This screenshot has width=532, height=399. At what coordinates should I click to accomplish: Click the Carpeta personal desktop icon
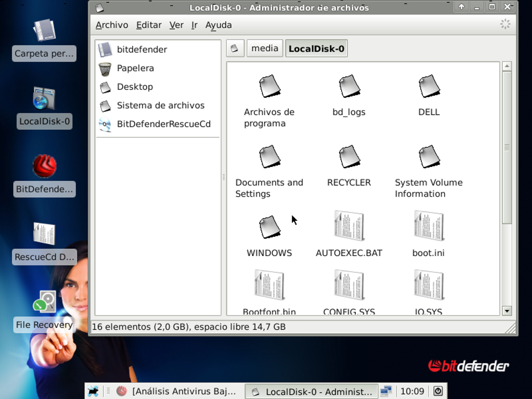[44, 30]
